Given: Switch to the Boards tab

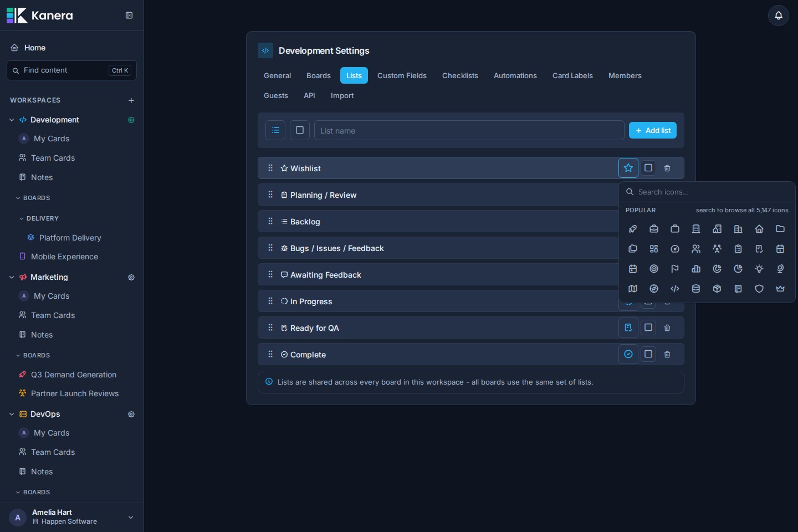Looking at the screenshot, I should point(319,75).
